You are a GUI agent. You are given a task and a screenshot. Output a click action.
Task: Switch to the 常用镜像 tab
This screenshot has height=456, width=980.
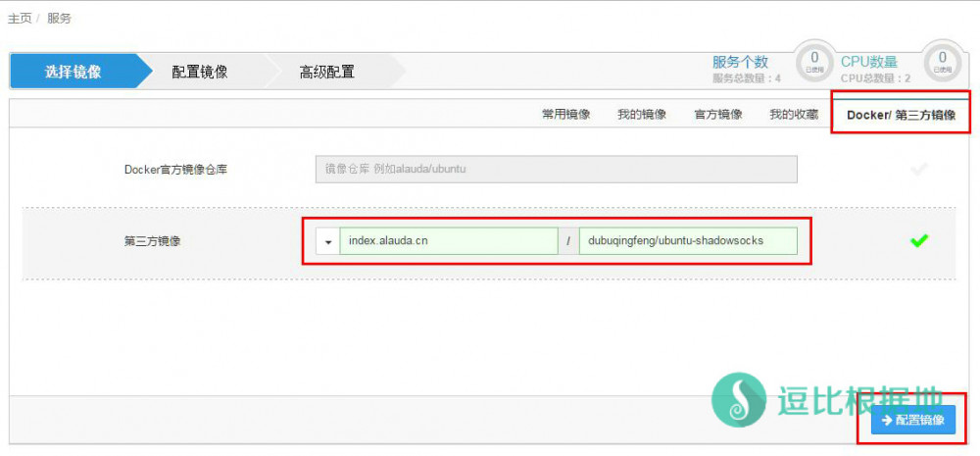(x=565, y=115)
